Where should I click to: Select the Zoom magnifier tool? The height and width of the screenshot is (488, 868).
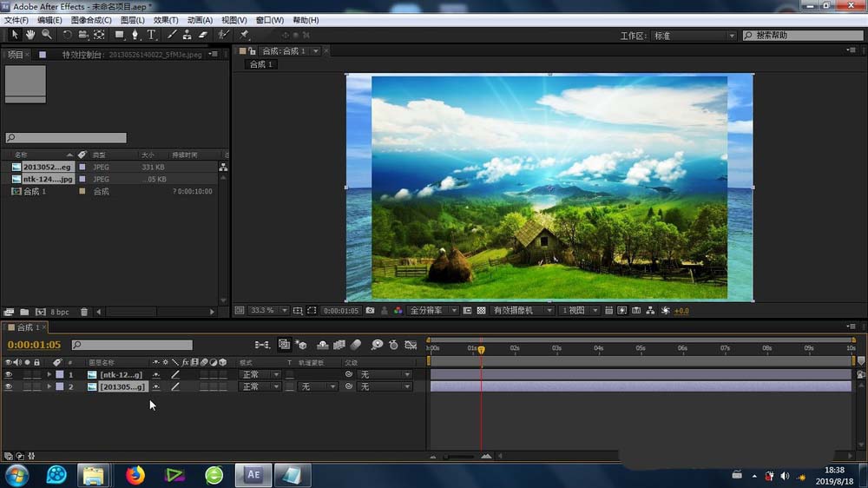pyautogui.click(x=46, y=35)
